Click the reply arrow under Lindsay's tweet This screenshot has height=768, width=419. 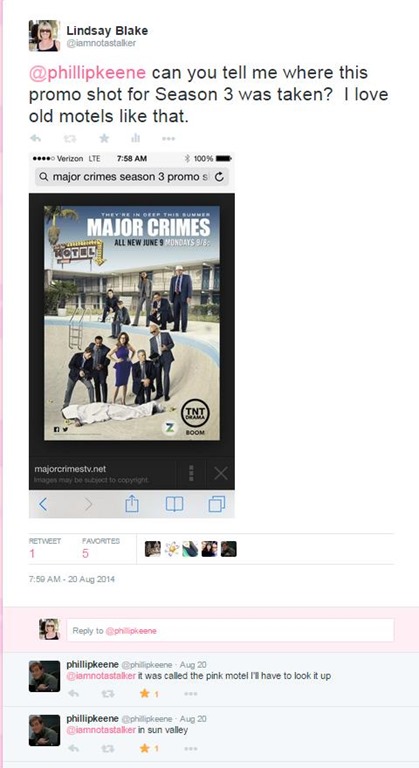35,139
